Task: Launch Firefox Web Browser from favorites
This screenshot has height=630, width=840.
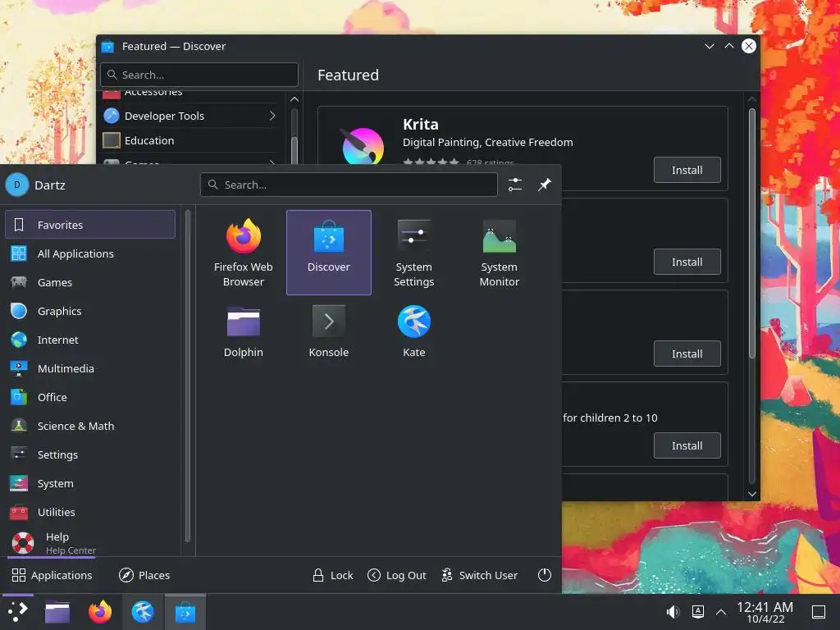Action: (243, 253)
